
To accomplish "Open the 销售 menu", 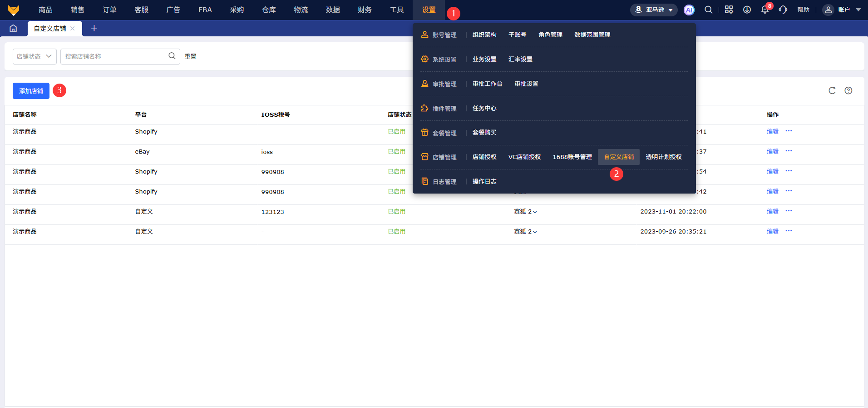I will click(x=77, y=10).
